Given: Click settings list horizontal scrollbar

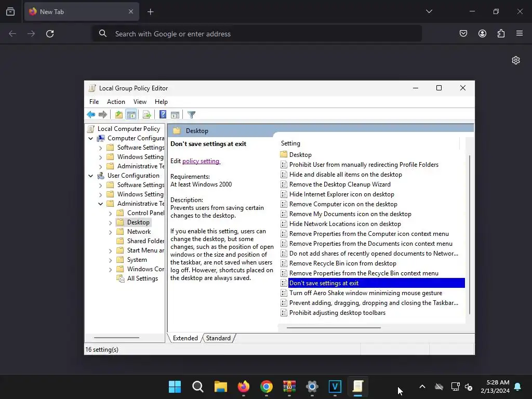Looking at the screenshot, I should (x=334, y=328).
